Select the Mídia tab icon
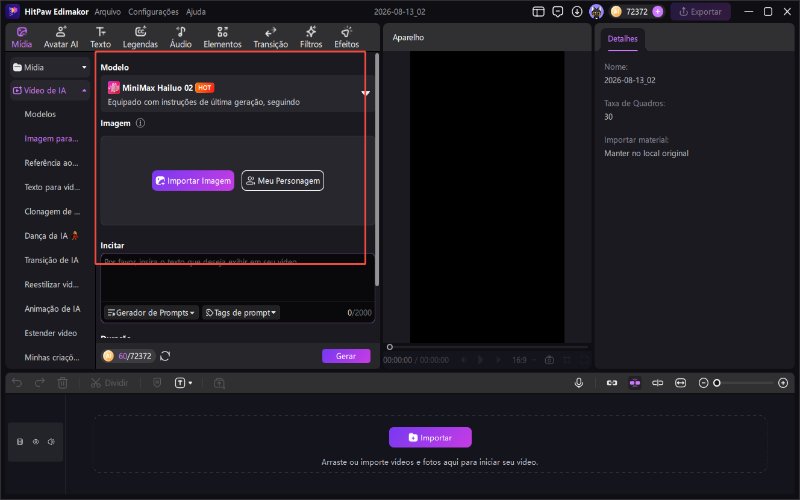Screen dimensions: 800x500 pyautogui.click(x=21, y=37)
